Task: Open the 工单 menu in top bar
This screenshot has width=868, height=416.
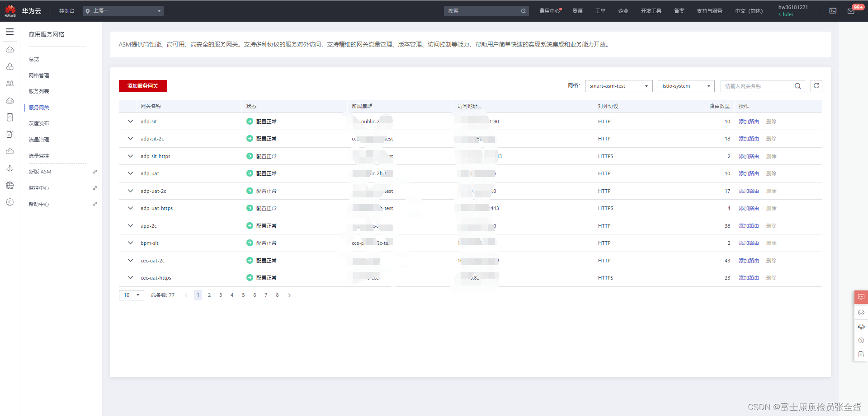Action: coord(600,10)
